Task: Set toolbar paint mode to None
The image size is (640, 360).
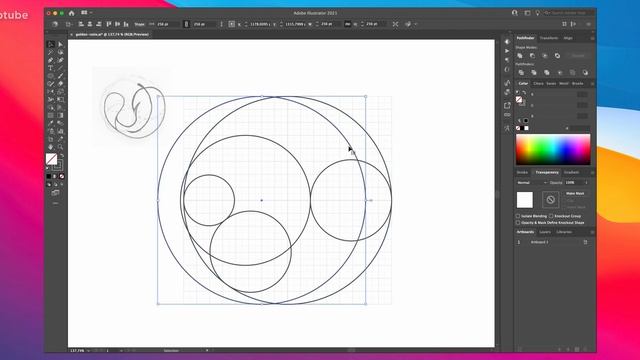Action: (62, 176)
